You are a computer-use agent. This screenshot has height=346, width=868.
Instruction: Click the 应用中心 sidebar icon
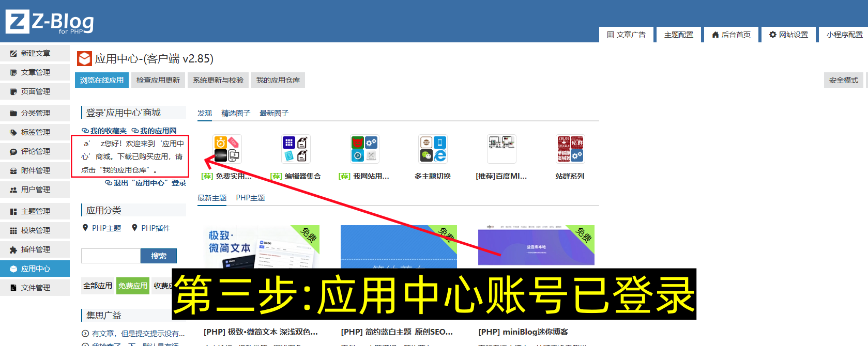tap(13, 269)
